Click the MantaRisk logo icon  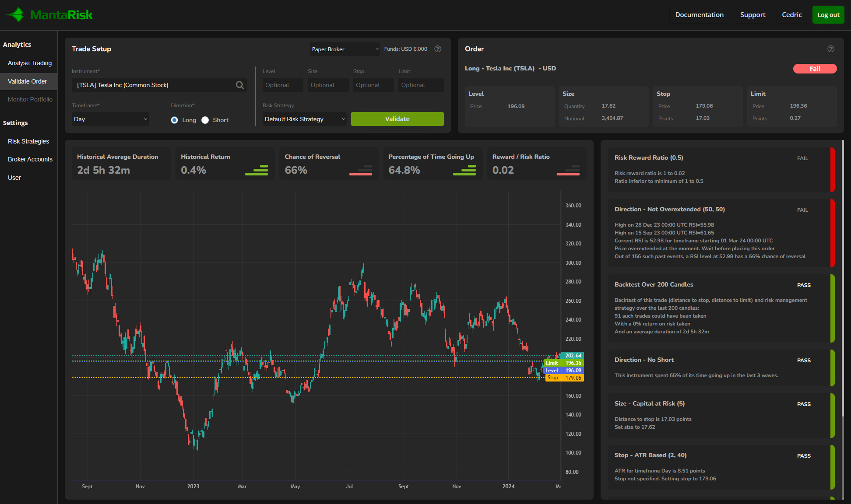17,15
